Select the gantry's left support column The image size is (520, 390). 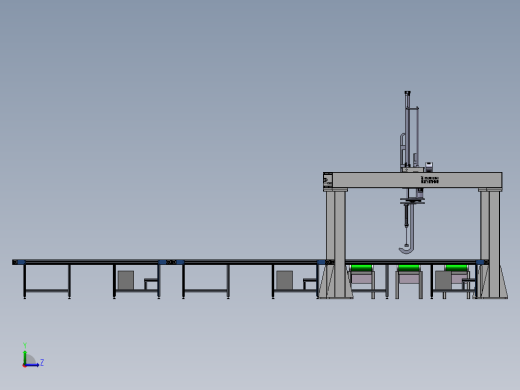tap(336, 243)
